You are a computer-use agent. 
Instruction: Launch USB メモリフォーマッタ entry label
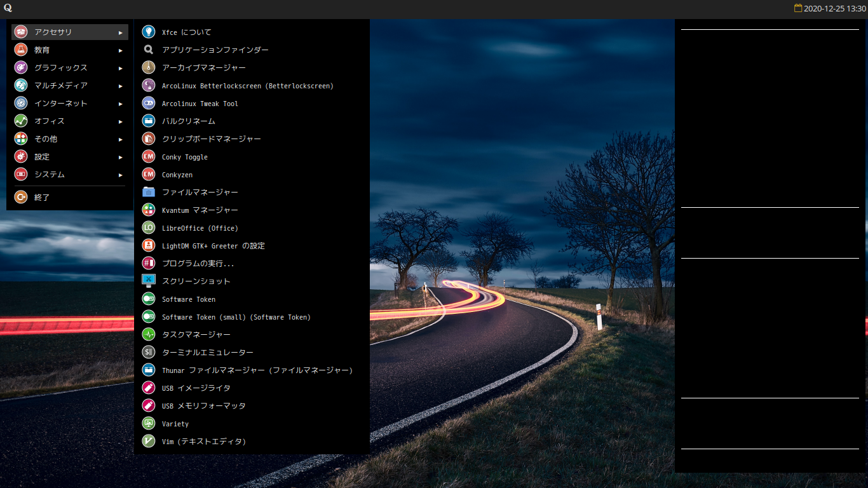click(x=204, y=406)
